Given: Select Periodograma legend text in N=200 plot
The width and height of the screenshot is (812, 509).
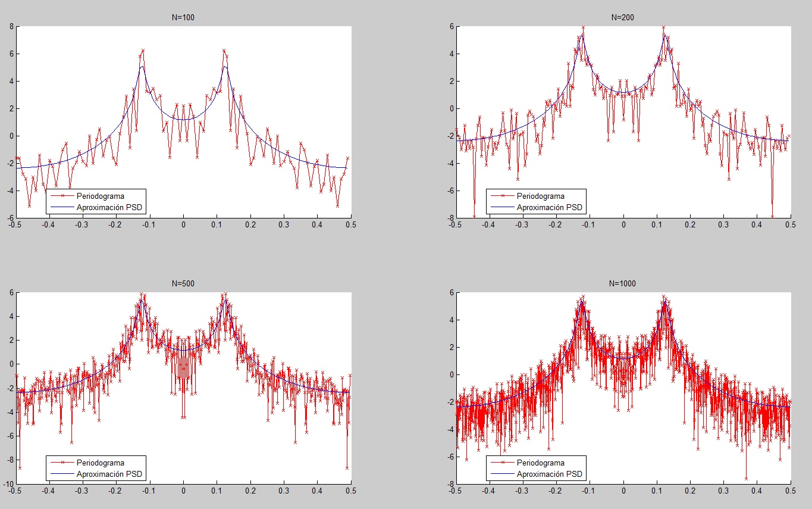Looking at the screenshot, I should click(540, 196).
